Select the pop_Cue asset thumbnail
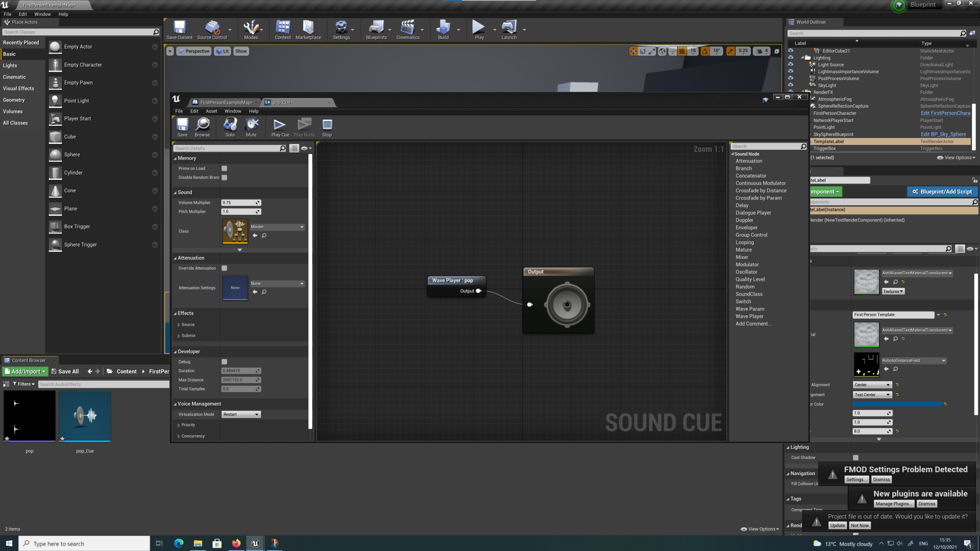Viewport: 980px width, 551px height. point(85,416)
